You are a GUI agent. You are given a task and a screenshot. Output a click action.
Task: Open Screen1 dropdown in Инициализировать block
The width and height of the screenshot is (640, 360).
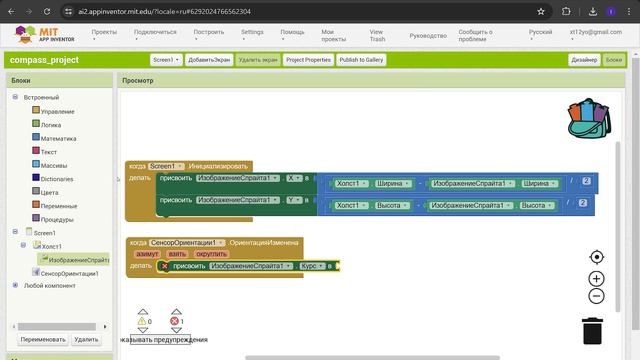tap(166, 166)
